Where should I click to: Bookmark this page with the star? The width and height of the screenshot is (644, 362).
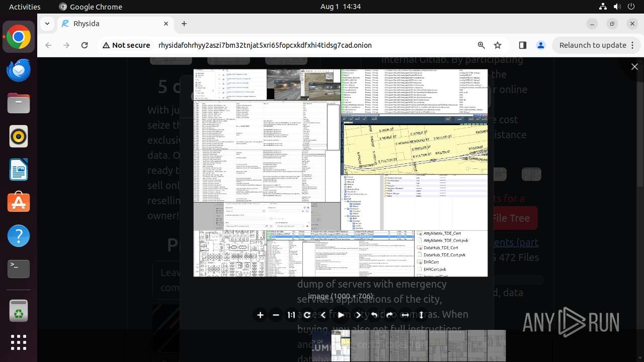(x=498, y=45)
